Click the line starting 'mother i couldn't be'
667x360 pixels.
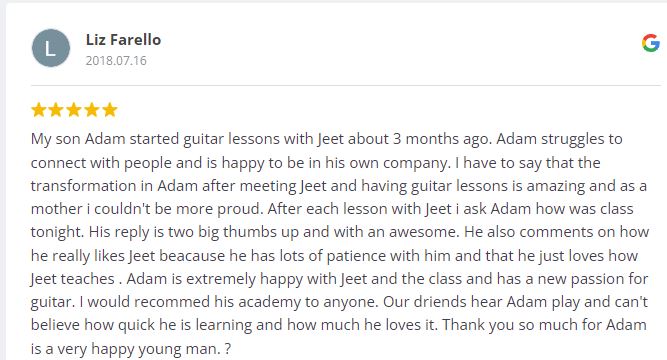coord(332,209)
